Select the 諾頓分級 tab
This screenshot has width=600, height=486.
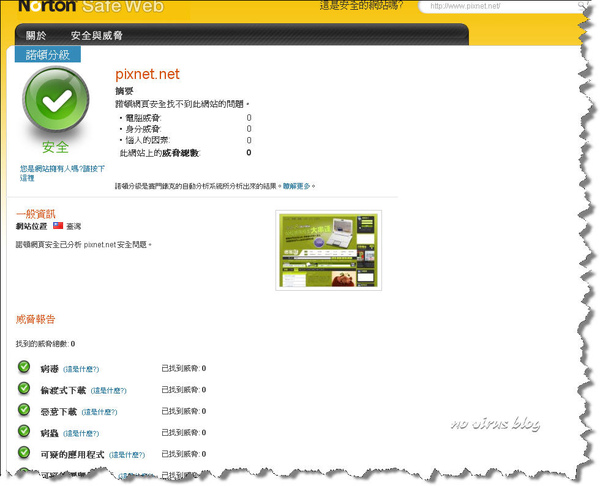(x=48, y=54)
